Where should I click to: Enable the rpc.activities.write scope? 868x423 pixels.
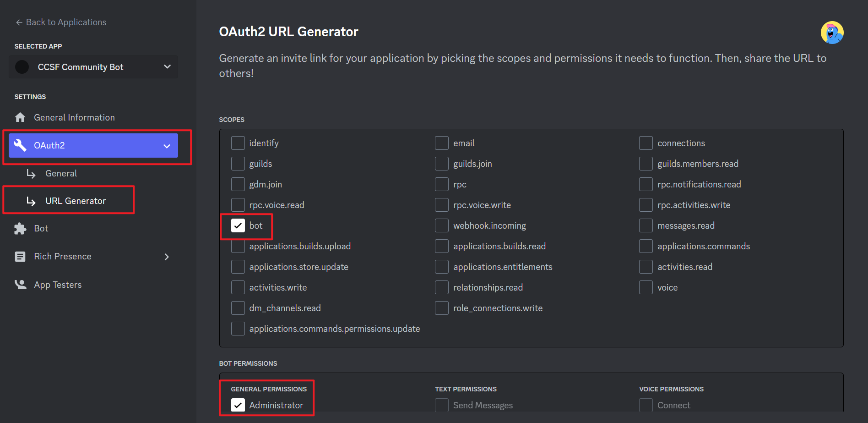[x=646, y=205]
